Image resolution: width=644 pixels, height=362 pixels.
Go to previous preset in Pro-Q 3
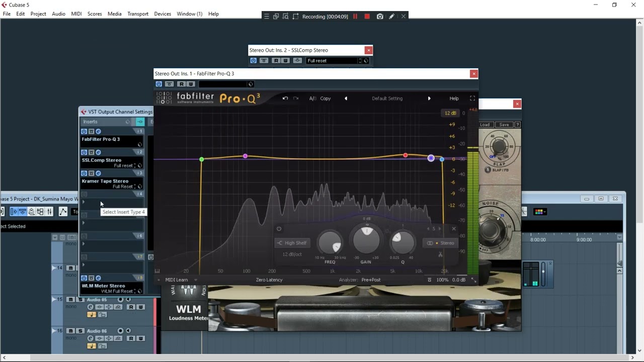coord(346,99)
